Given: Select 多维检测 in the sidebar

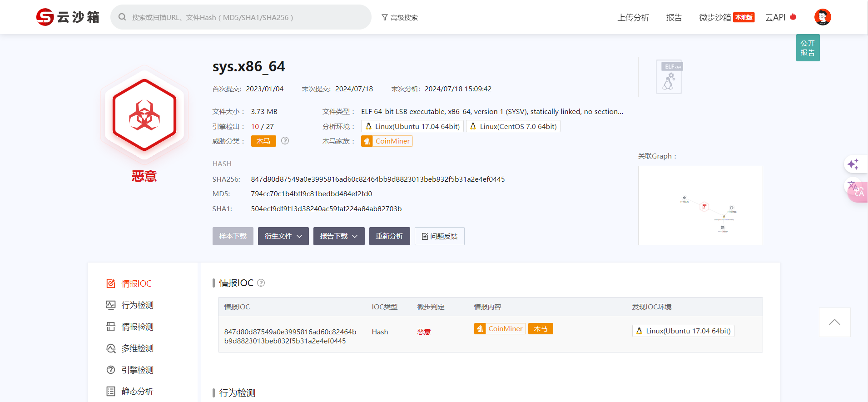Looking at the screenshot, I should [x=137, y=348].
